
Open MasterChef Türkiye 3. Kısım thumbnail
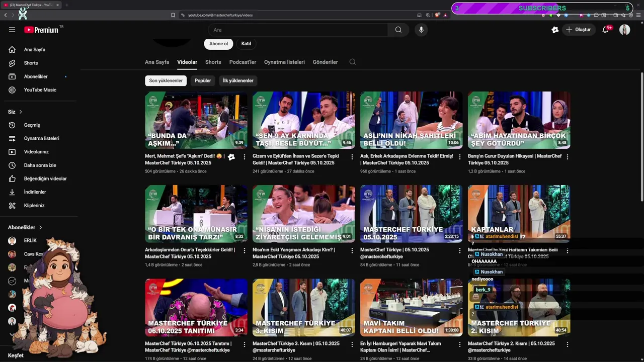[304, 308]
